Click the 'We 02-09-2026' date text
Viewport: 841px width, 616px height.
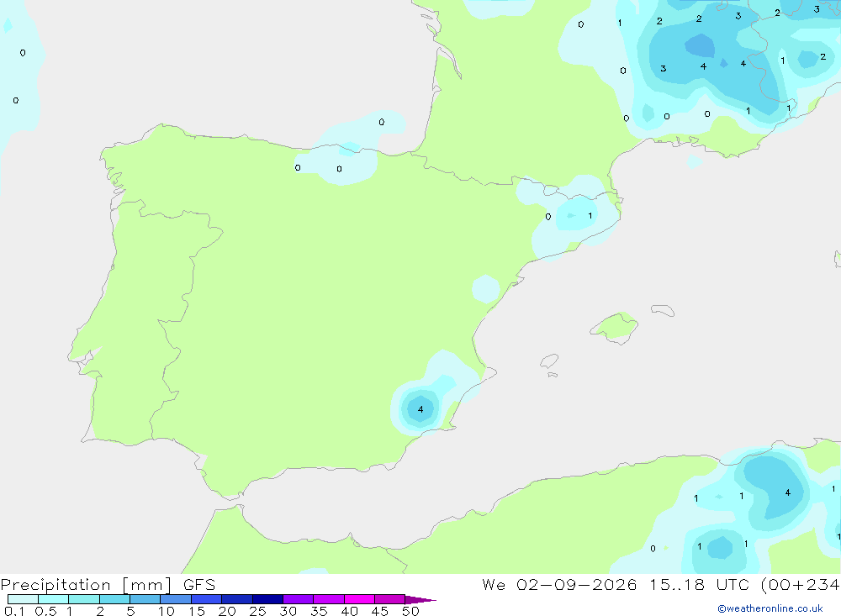[559, 584]
